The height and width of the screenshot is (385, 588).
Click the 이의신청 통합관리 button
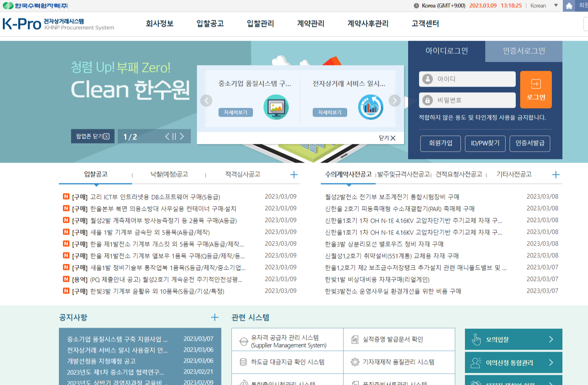point(514,363)
